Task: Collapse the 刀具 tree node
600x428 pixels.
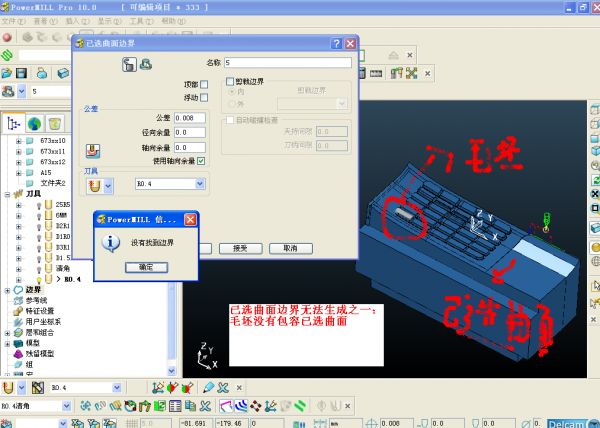Action: pos(8,194)
